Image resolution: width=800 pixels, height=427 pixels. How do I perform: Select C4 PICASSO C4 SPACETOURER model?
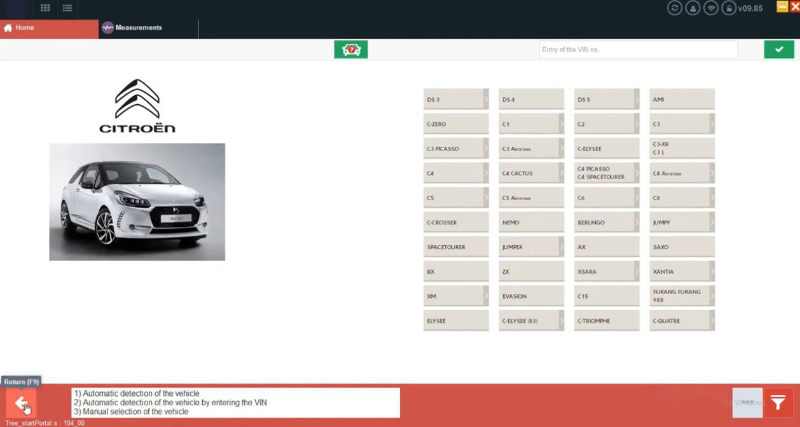coord(607,173)
